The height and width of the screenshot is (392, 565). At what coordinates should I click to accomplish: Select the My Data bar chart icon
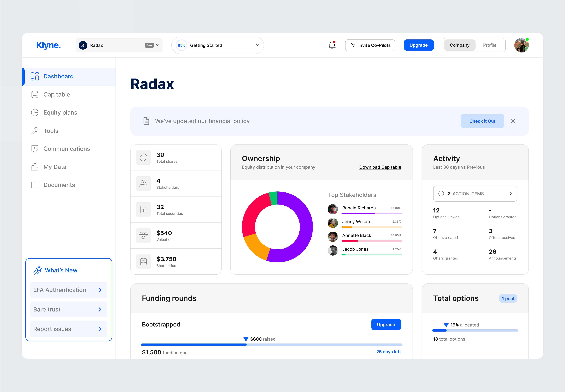tap(35, 167)
